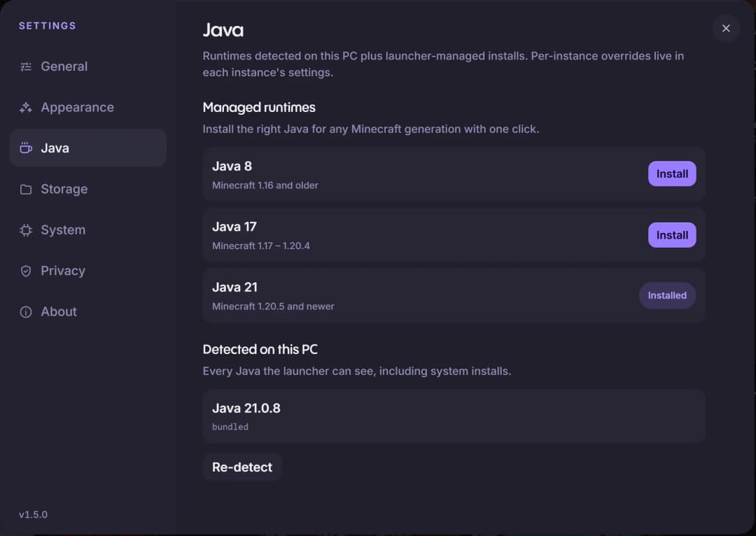
Task: Install the Java 8 runtime
Action: [x=671, y=174]
